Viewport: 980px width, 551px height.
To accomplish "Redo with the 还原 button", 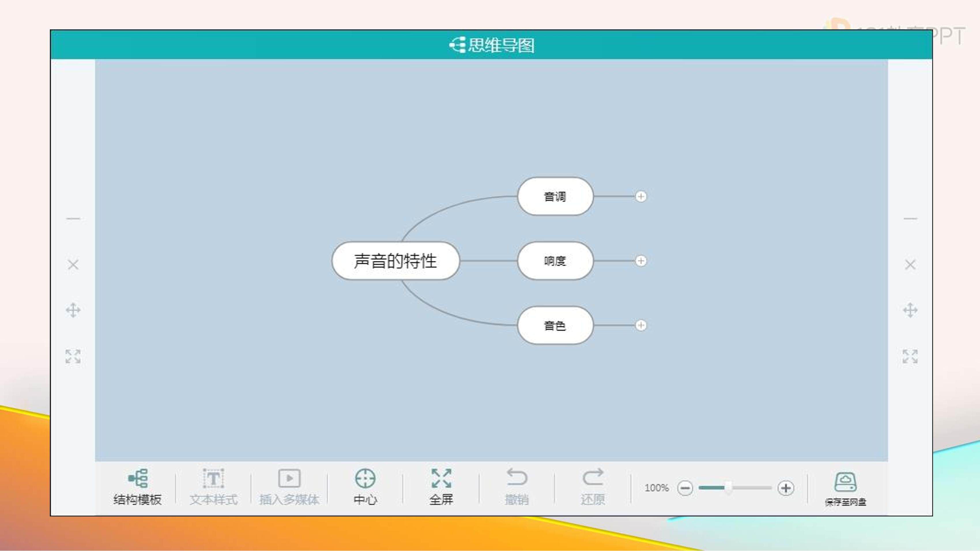I will coord(593,487).
